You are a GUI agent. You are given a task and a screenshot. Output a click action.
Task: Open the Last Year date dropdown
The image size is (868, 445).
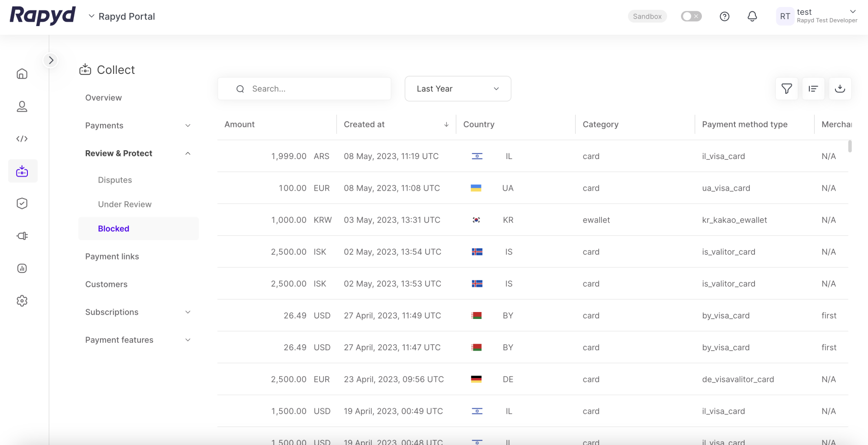pyautogui.click(x=457, y=89)
